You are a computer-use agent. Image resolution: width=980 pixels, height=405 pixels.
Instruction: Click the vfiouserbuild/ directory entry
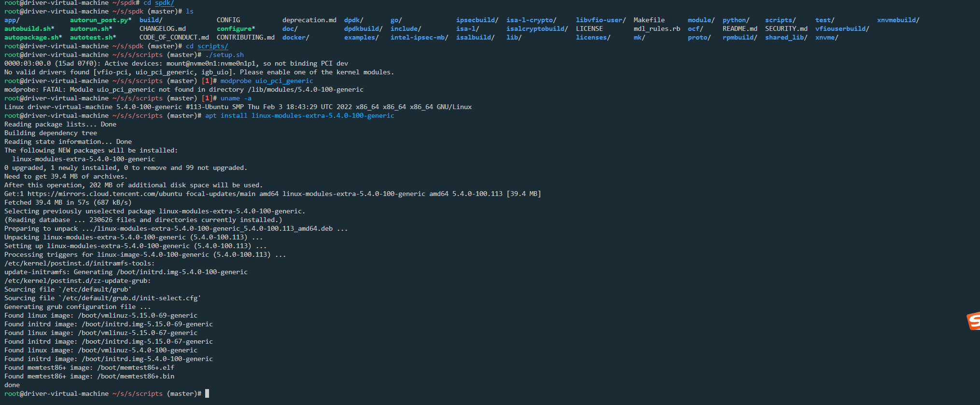[842, 29]
